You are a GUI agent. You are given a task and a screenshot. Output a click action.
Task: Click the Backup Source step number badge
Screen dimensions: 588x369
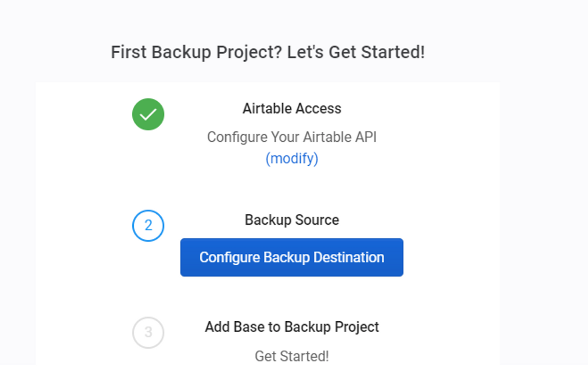click(x=148, y=225)
